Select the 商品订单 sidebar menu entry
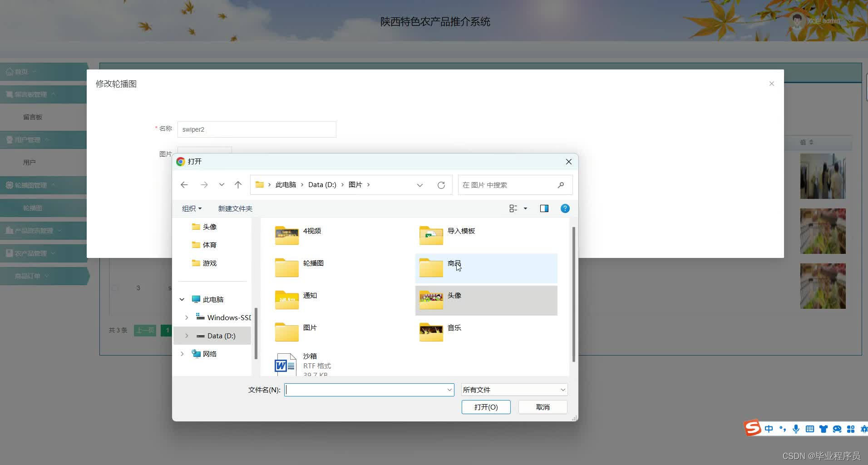The image size is (868, 465). coord(27,276)
